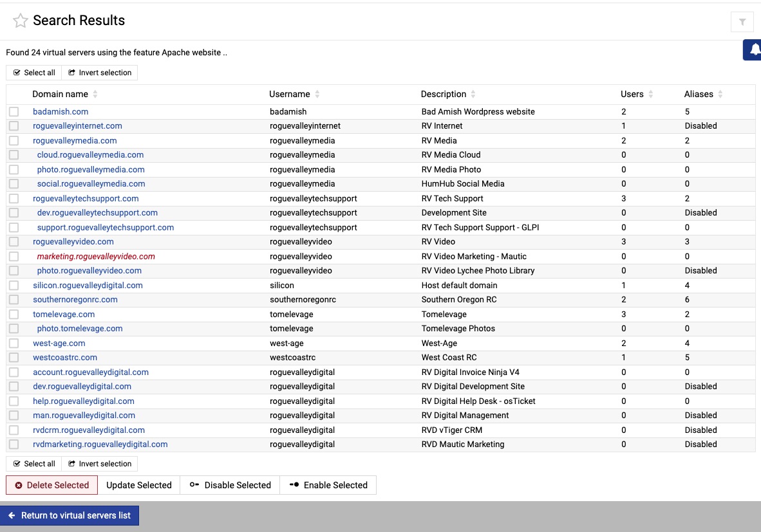The width and height of the screenshot is (761, 532).
Task: Click description 'Bad Amish Wordpress website'
Action: click(478, 111)
